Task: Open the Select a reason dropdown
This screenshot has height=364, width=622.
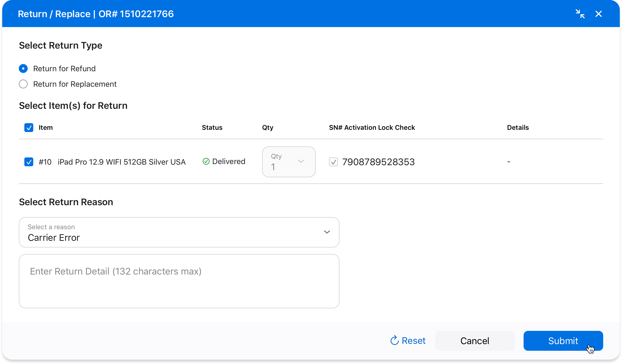Action: tap(179, 232)
